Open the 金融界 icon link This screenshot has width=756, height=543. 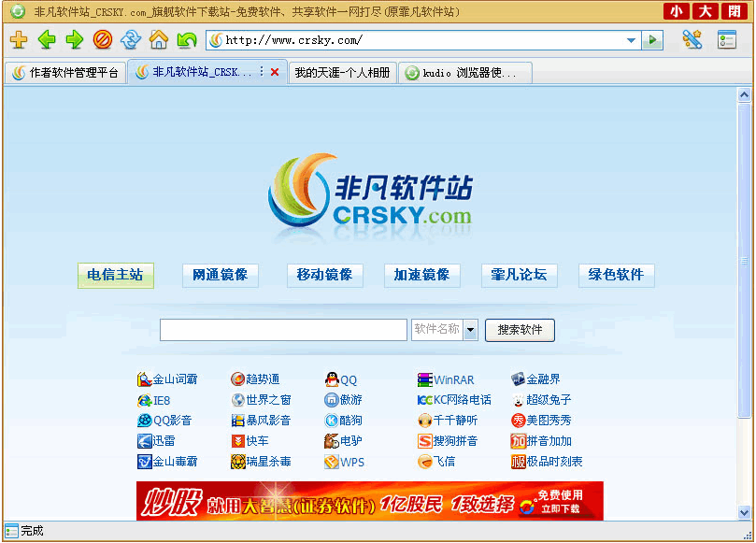535,379
